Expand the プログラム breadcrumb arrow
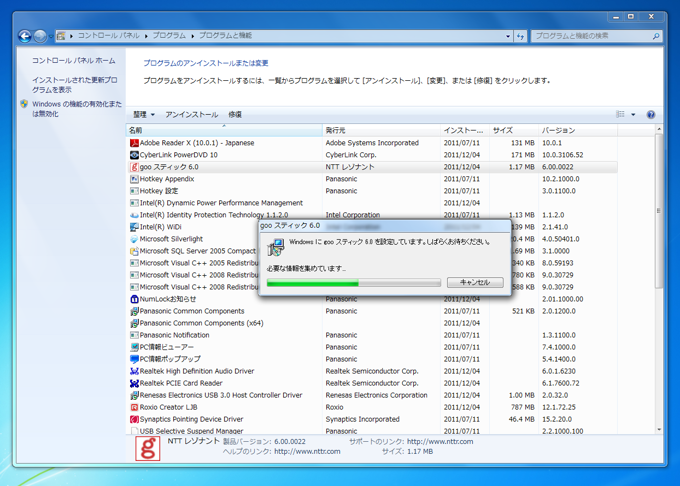Screen dimensions: 680x486 [x=193, y=36]
